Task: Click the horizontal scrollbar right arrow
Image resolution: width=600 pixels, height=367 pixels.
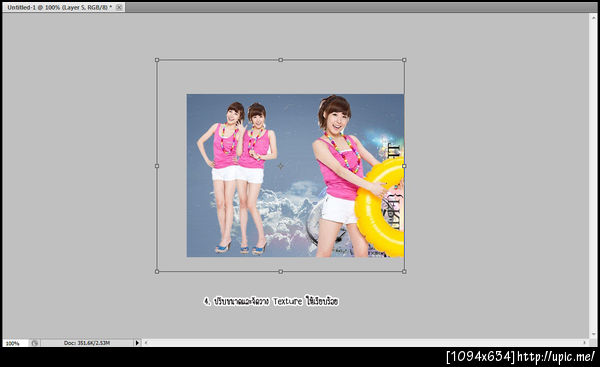Action: [584, 343]
